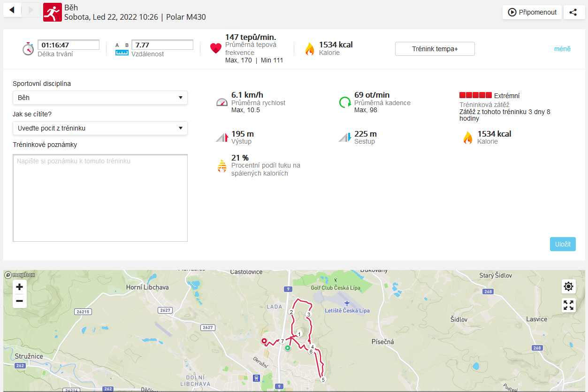Click the red heart rate icon

click(x=215, y=48)
